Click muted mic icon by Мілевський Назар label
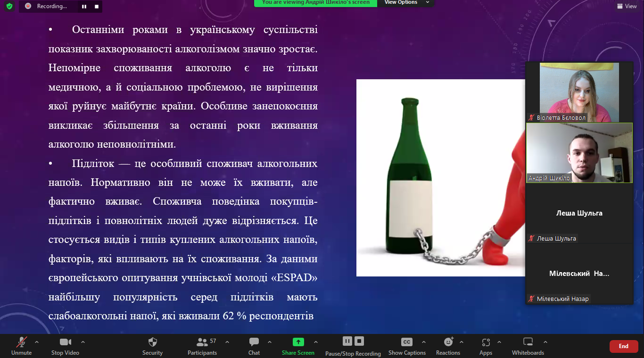 click(x=531, y=299)
